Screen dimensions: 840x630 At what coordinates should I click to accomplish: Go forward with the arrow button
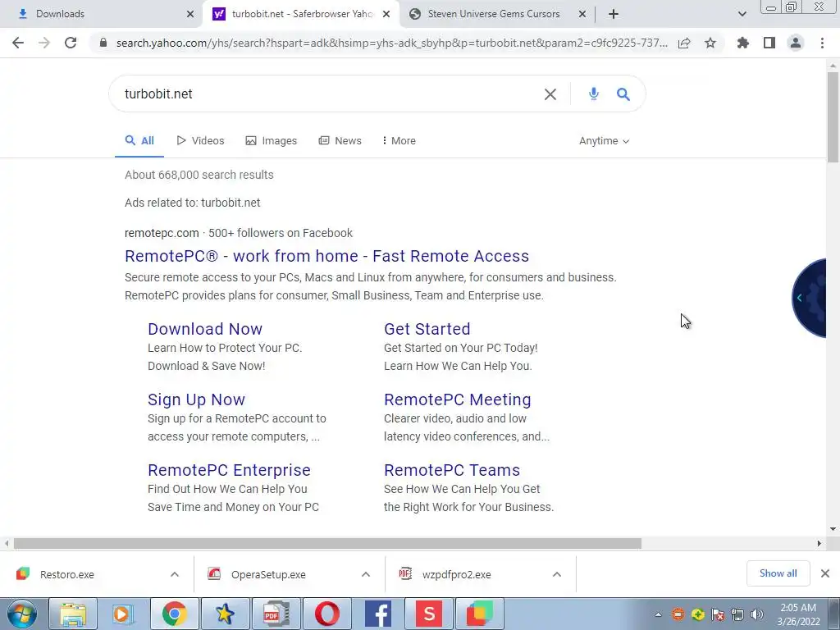pos(44,43)
